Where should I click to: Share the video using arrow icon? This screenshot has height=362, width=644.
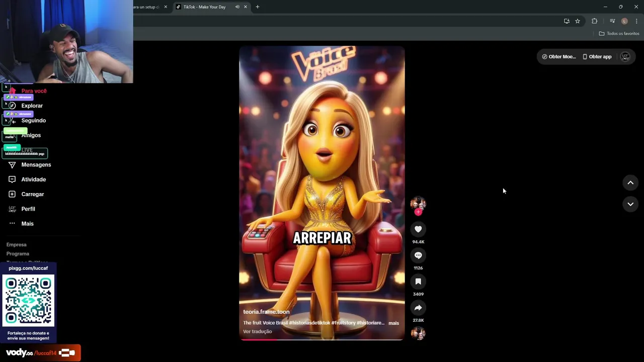[418, 308]
